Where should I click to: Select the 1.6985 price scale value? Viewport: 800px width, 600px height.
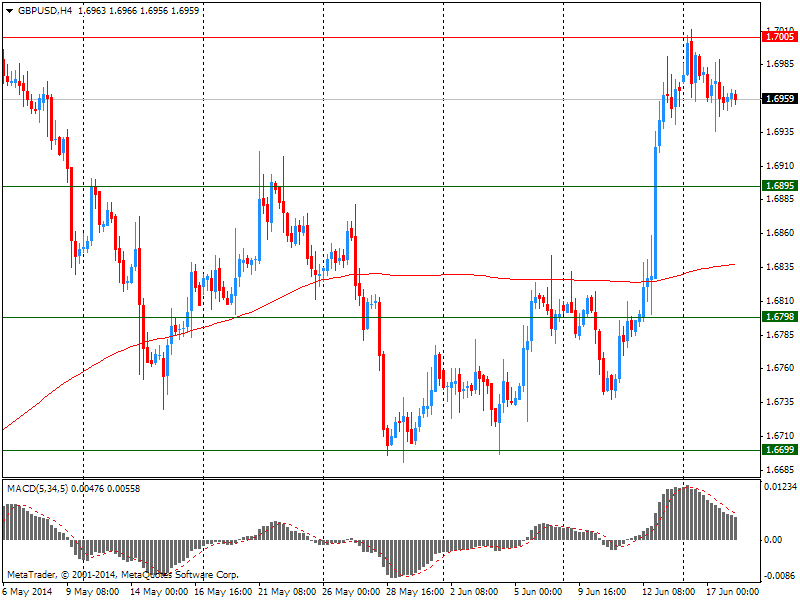tap(781, 64)
